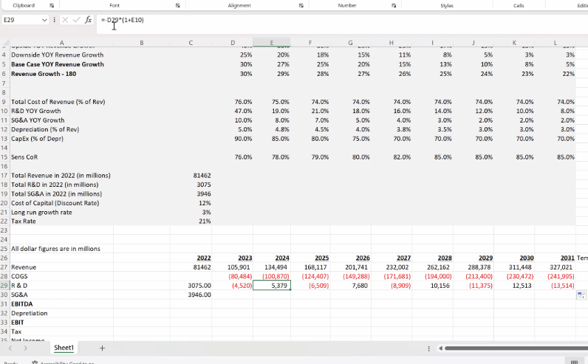Click the 3075 value in row 18

[x=204, y=185]
